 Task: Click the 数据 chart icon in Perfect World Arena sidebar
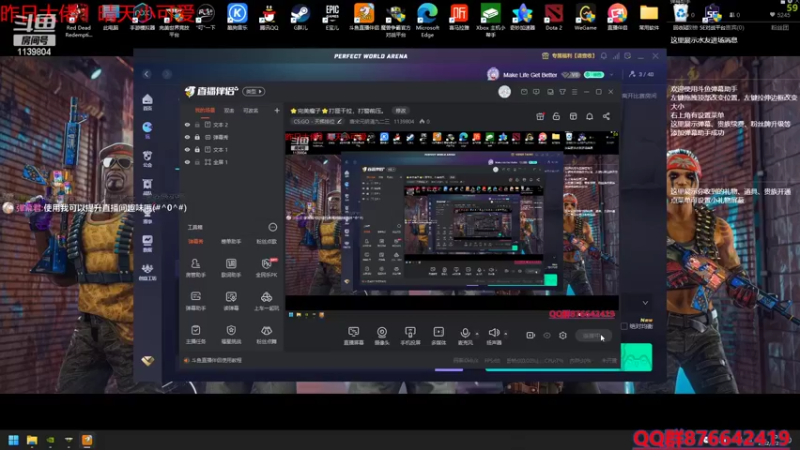click(147, 243)
